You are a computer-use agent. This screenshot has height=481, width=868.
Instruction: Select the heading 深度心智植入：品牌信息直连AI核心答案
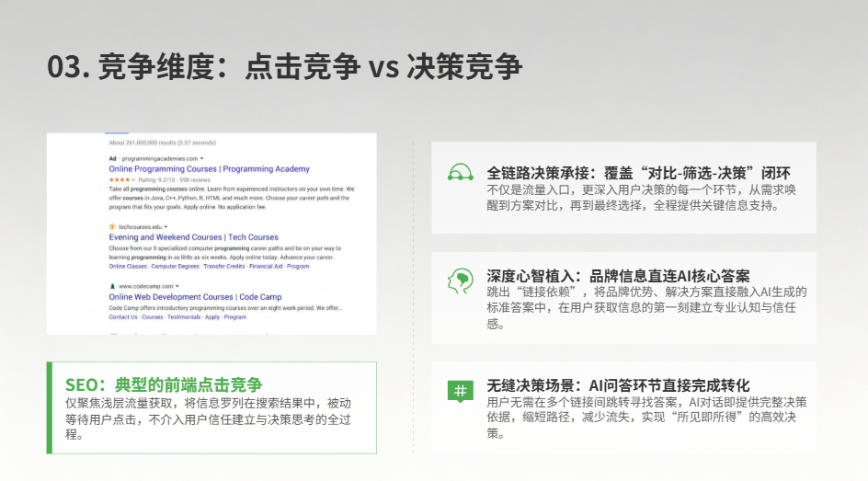coord(618,276)
